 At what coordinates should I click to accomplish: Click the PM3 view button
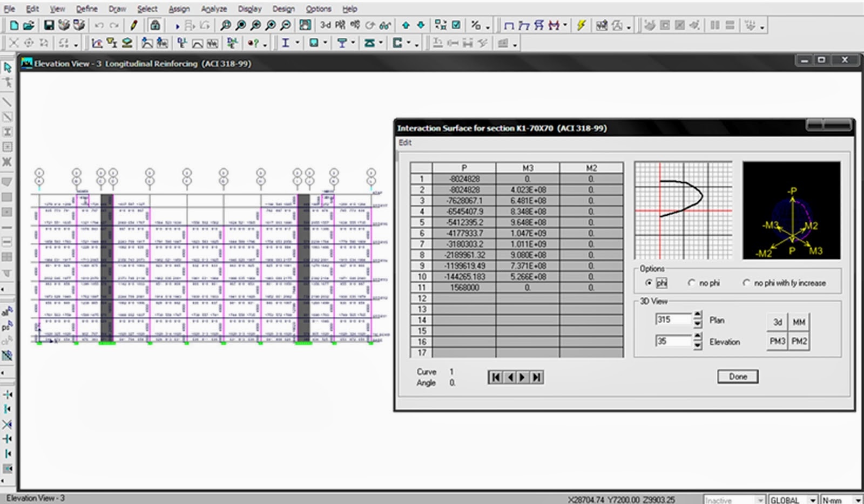click(777, 341)
